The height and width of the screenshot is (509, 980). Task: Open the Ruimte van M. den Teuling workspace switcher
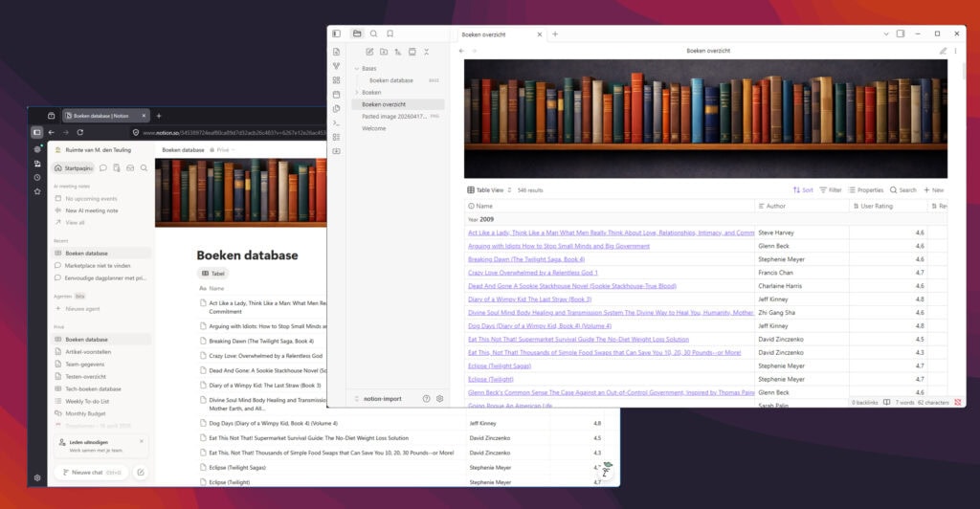[94, 150]
